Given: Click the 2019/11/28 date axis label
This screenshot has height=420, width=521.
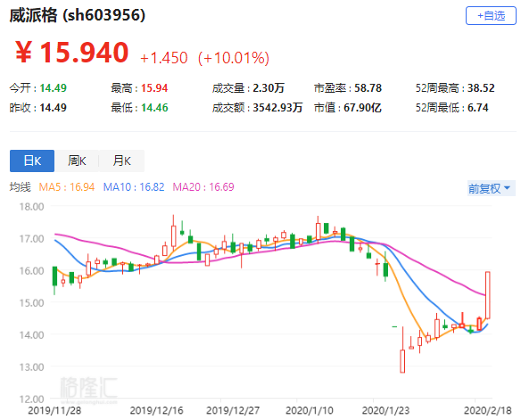Looking at the screenshot, I should coord(54,410).
